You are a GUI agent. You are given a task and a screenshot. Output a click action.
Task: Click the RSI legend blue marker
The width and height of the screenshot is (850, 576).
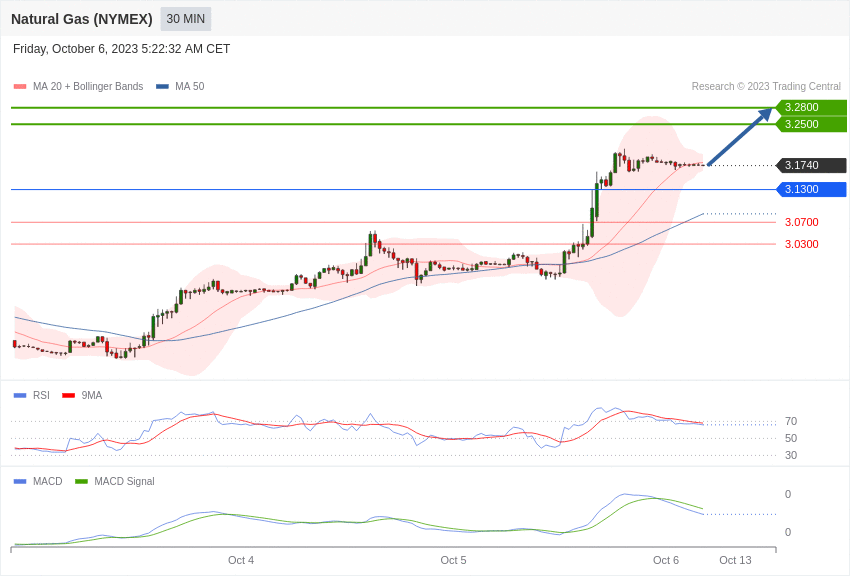coord(20,396)
